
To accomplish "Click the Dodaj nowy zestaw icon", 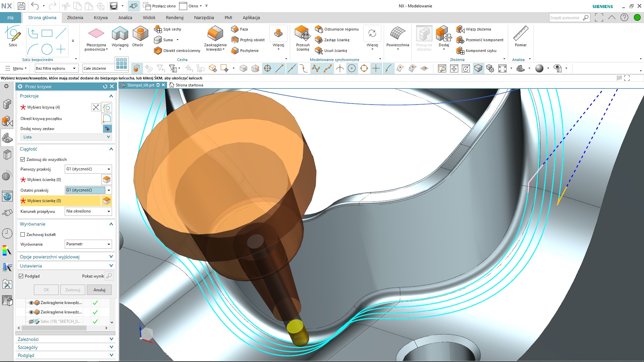I will coord(107,129).
